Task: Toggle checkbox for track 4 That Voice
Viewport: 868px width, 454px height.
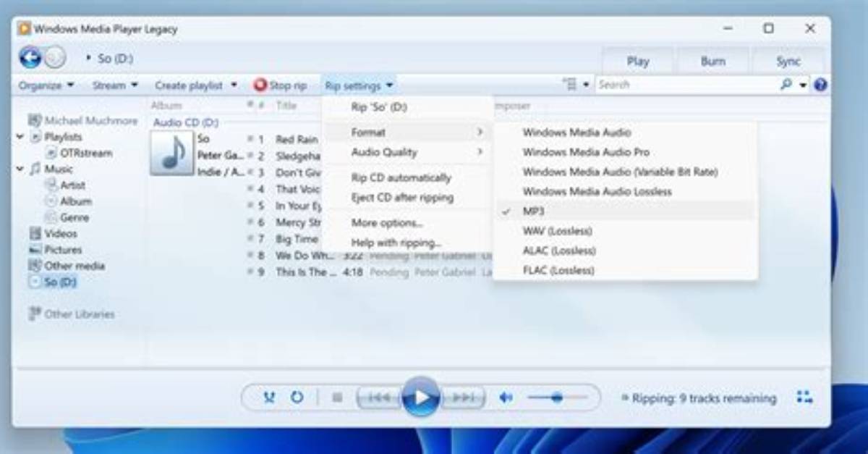Action: click(251, 189)
